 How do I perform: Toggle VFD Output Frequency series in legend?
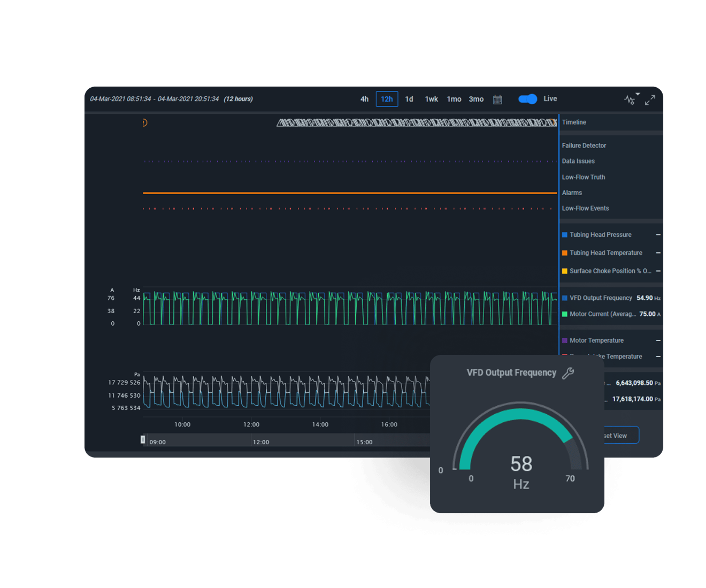point(600,298)
